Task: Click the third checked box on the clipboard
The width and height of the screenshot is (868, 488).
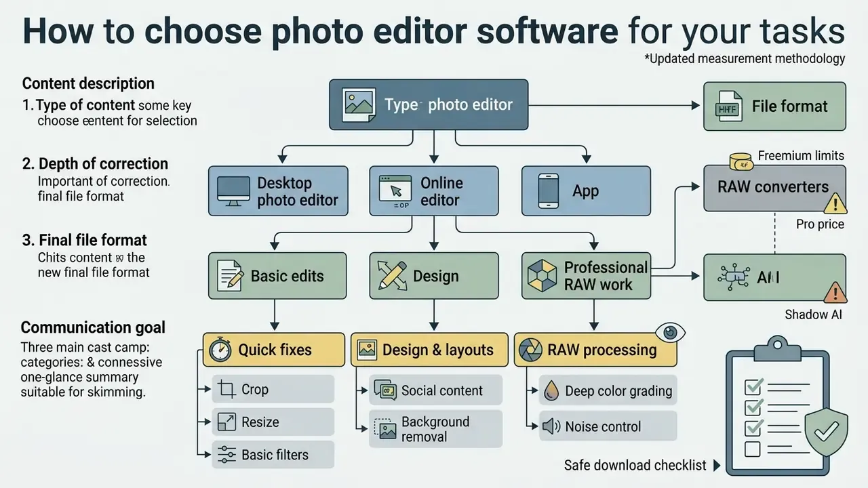Action: click(753, 428)
